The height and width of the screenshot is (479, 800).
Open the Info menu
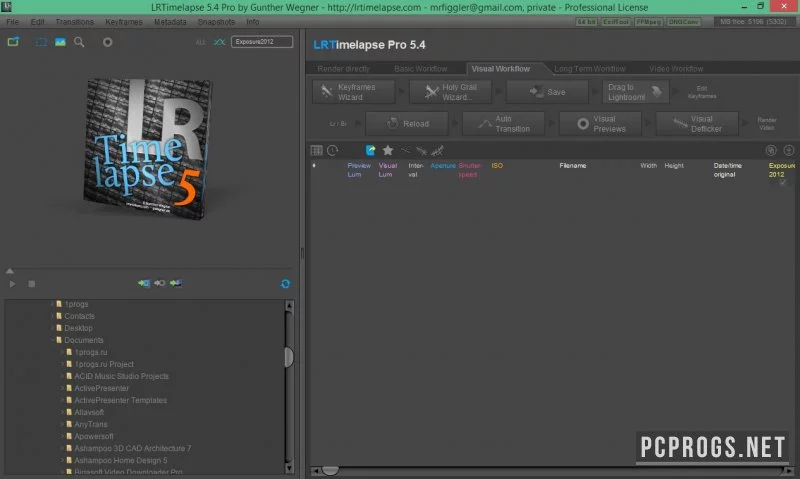click(x=253, y=22)
